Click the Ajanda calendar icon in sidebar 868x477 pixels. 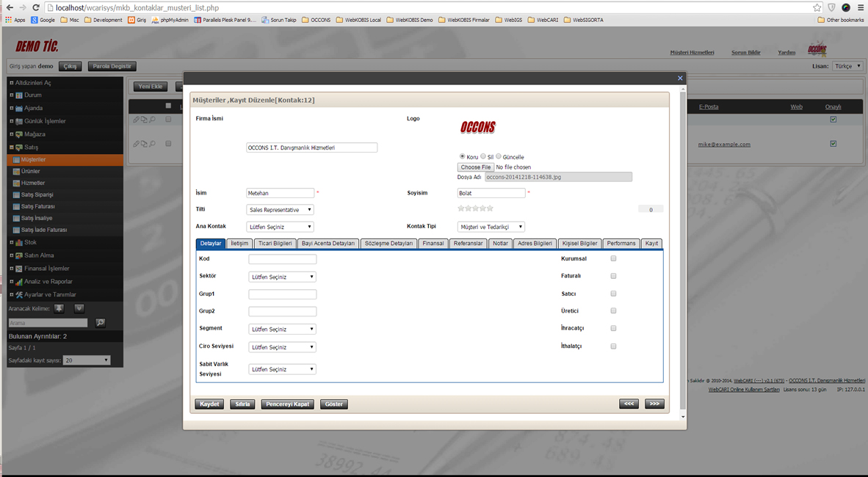tap(19, 109)
